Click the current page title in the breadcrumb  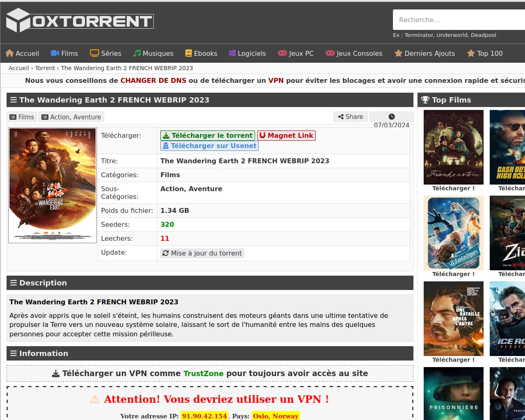[127, 68]
